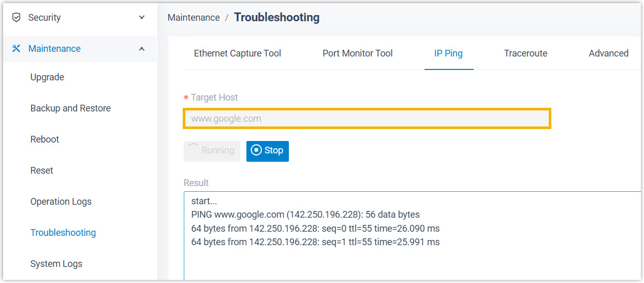644x283 pixels.
Task: Collapse the Maintenance section chevron
Action: (142, 49)
